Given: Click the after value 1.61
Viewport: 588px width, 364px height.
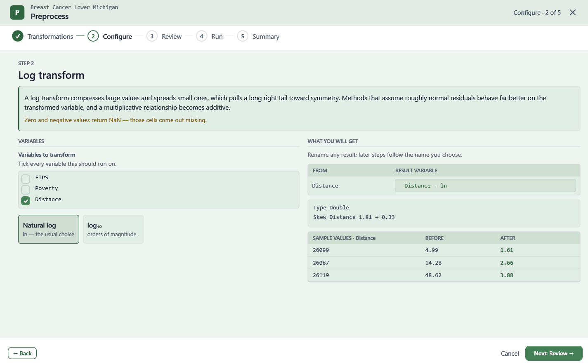Looking at the screenshot, I should tap(507, 250).
